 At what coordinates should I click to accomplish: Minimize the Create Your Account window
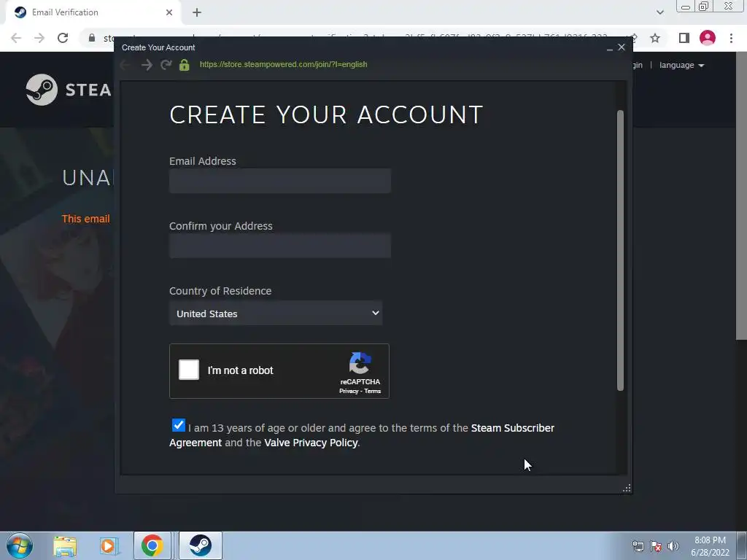point(609,47)
